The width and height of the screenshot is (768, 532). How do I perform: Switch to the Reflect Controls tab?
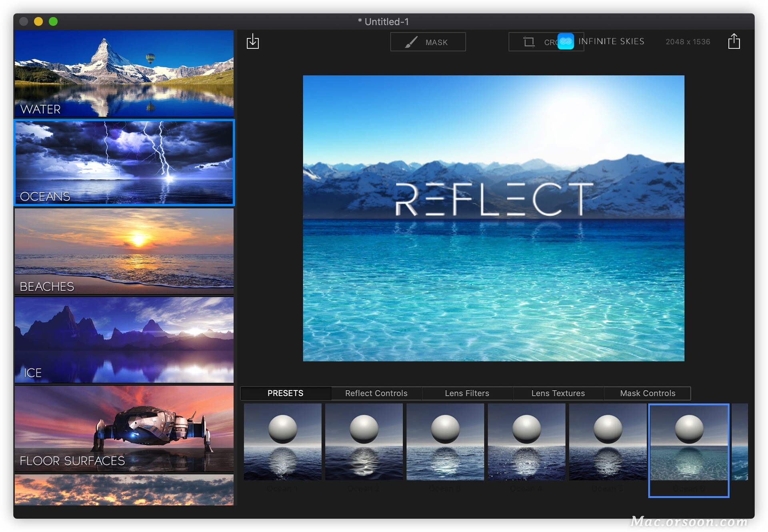point(376,393)
